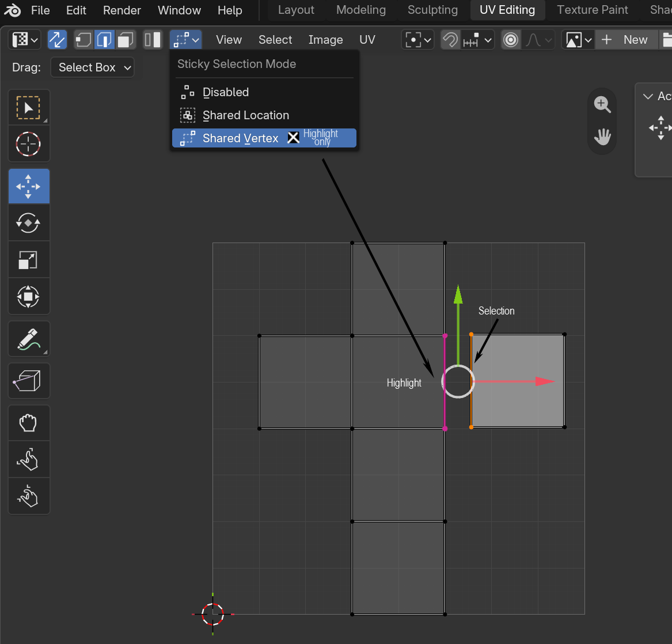This screenshot has height=644, width=672.
Task: Click the New image button
Action: (x=626, y=40)
